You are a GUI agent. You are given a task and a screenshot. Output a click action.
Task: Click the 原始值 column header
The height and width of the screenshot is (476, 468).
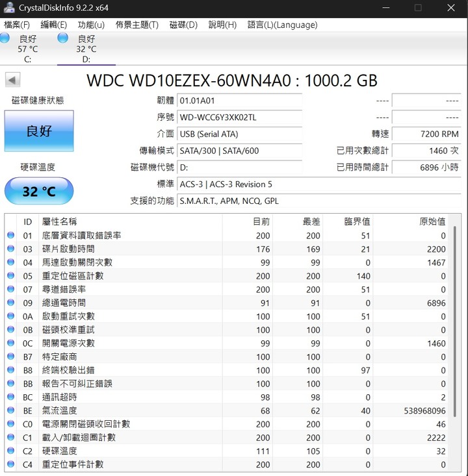coord(411,221)
